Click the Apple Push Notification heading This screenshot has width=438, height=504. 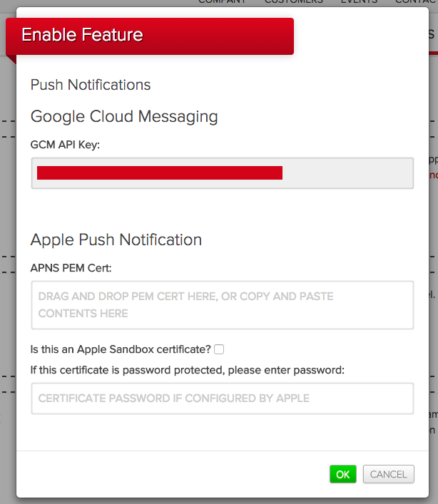pos(116,240)
